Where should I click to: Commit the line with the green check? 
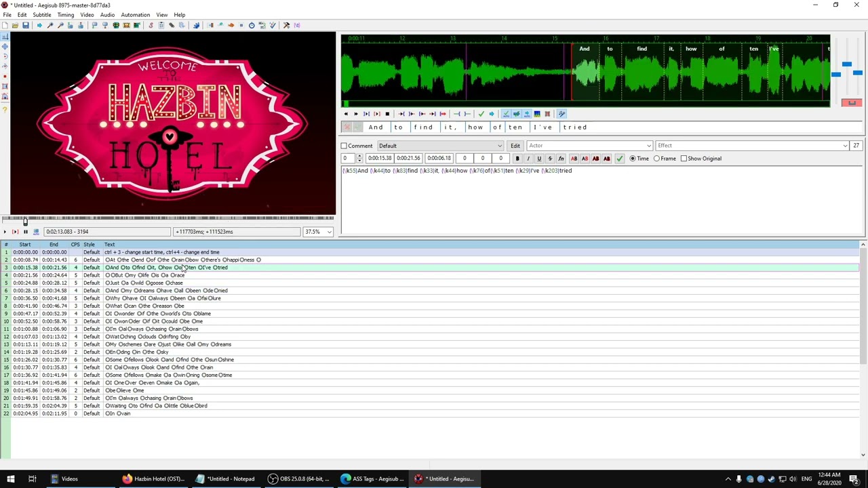pyautogui.click(x=620, y=159)
